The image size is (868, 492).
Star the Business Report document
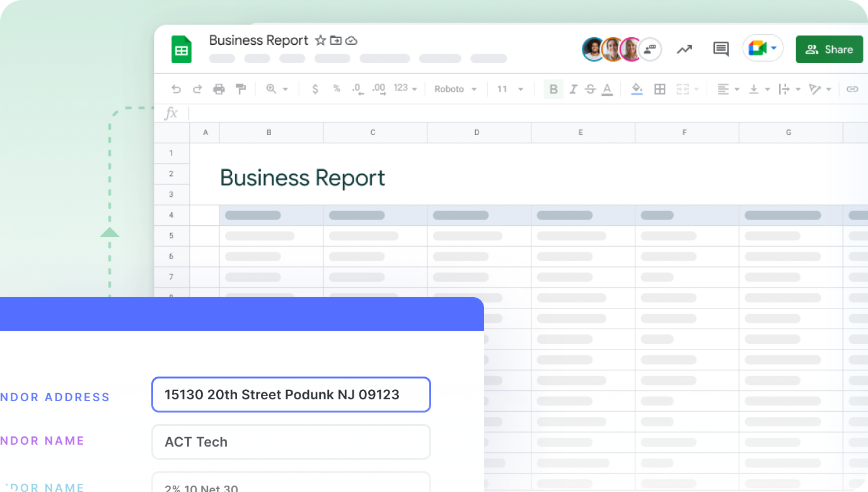pyautogui.click(x=320, y=40)
